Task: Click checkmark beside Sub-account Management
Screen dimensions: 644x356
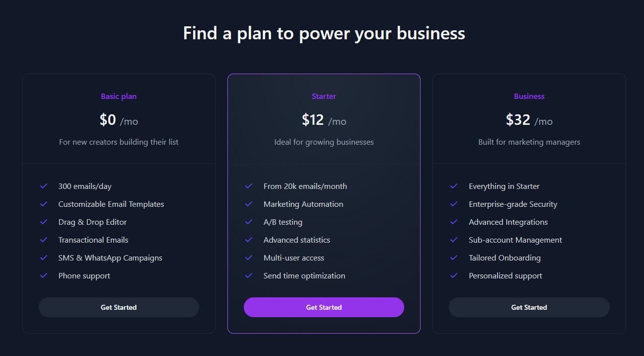Action: tap(454, 240)
